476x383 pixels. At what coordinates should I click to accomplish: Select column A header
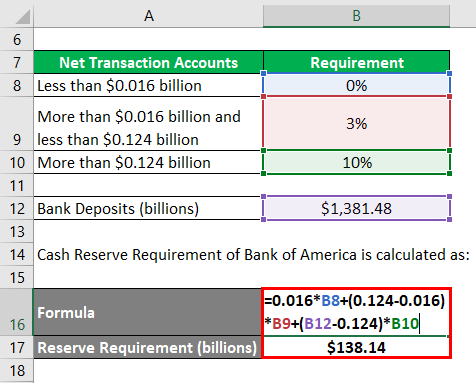click(x=149, y=15)
